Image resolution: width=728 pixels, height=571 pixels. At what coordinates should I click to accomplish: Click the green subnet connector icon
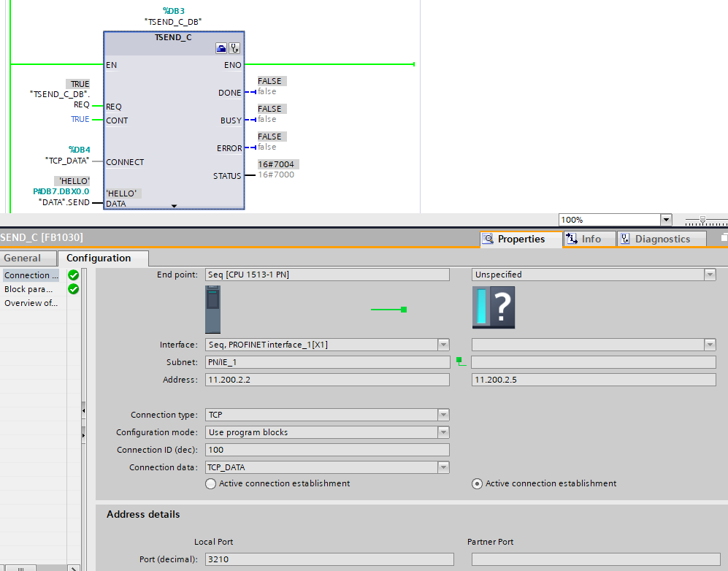(x=460, y=361)
